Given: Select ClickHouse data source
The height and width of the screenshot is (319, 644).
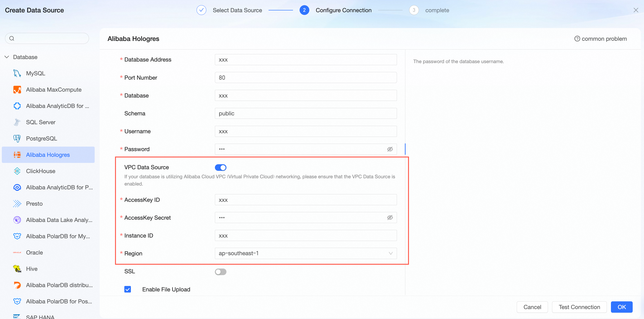Looking at the screenshot, I should coord(48,171).
